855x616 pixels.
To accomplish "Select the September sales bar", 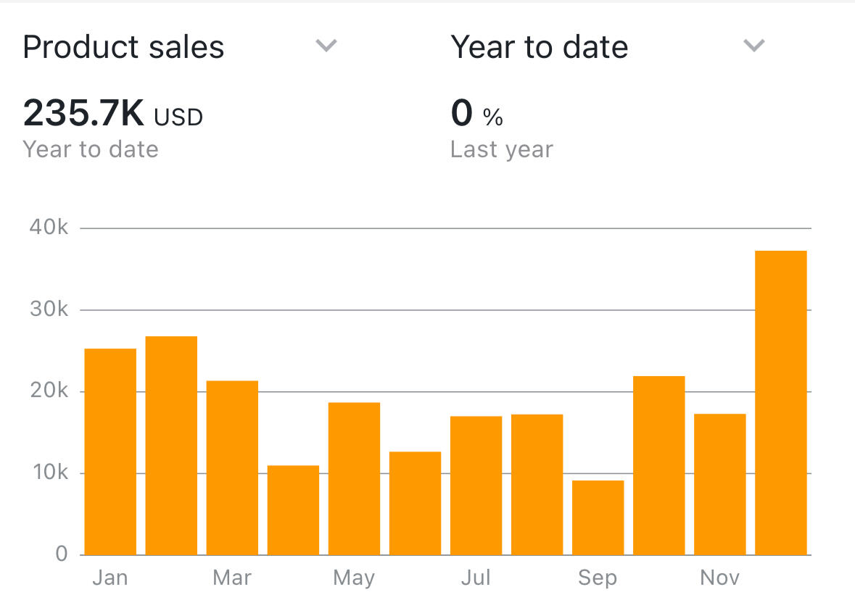I will click(598, 517).
